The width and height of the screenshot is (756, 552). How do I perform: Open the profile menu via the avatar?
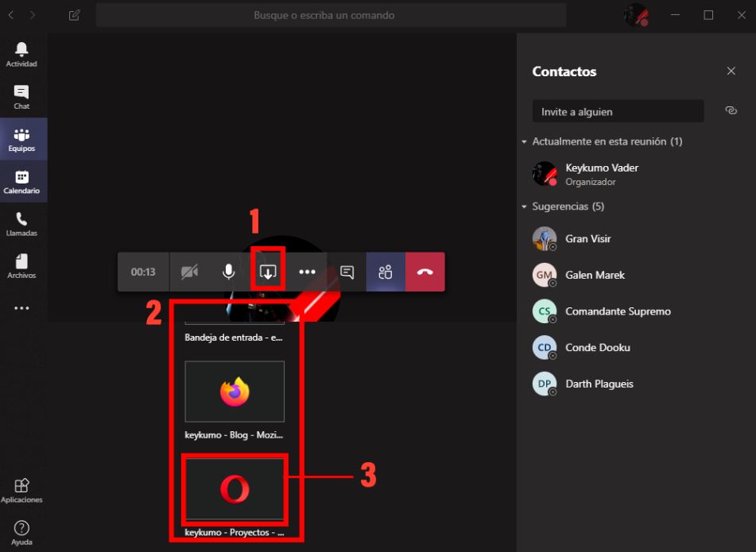pyautogui.click(x=635, y=14)
